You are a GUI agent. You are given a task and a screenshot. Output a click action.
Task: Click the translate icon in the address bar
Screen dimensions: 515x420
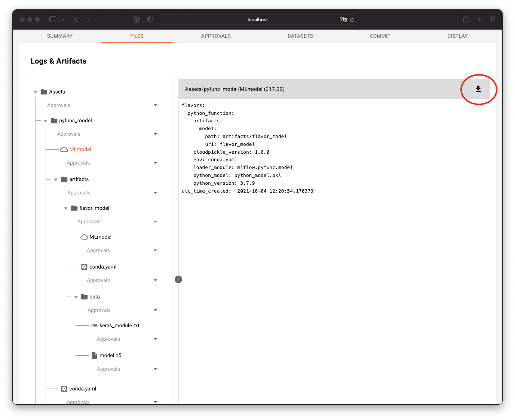tap(343, 19)
